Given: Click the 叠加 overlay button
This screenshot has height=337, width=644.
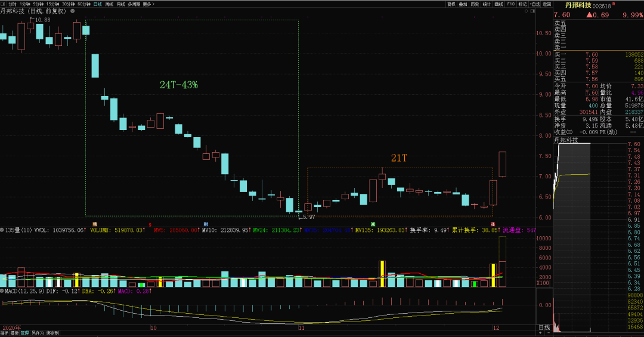Looking at the screenshot, I should [463, 4].
